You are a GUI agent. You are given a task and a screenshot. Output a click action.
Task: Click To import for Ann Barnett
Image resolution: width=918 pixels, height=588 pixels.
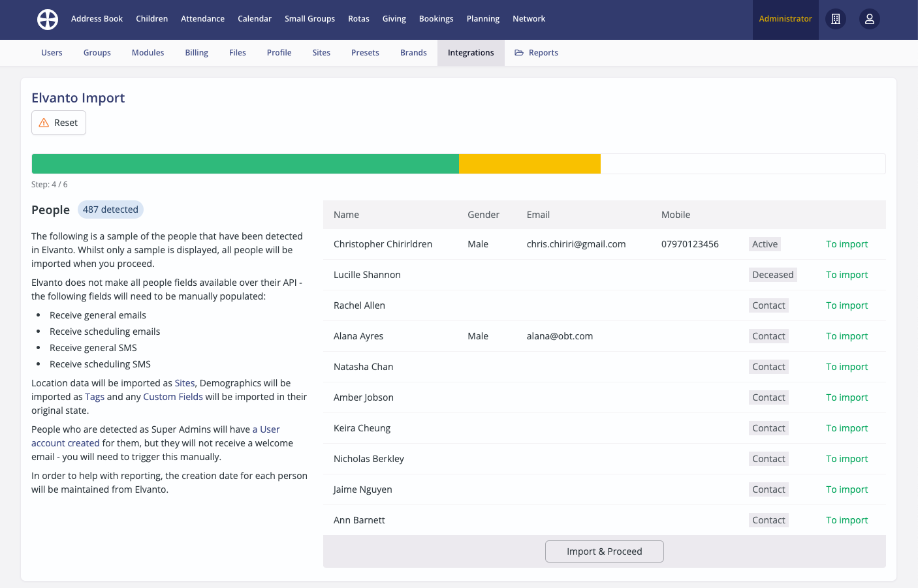(847, 520)
